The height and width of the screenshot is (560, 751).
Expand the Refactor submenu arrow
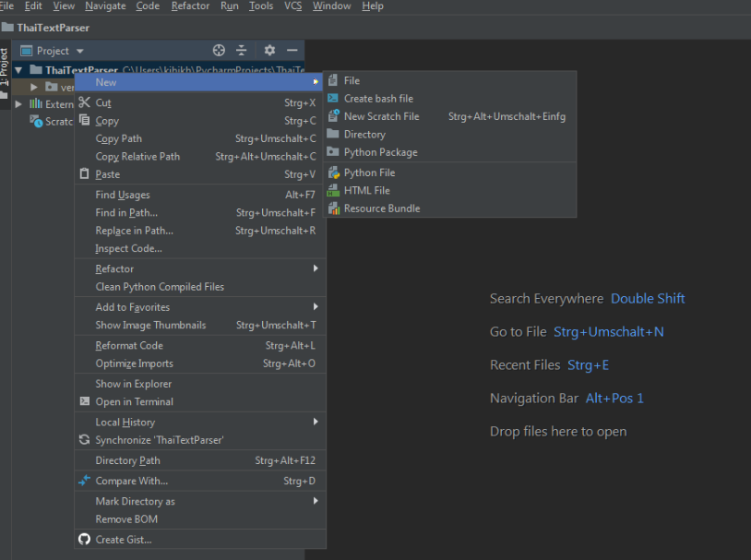coord(316,268)
